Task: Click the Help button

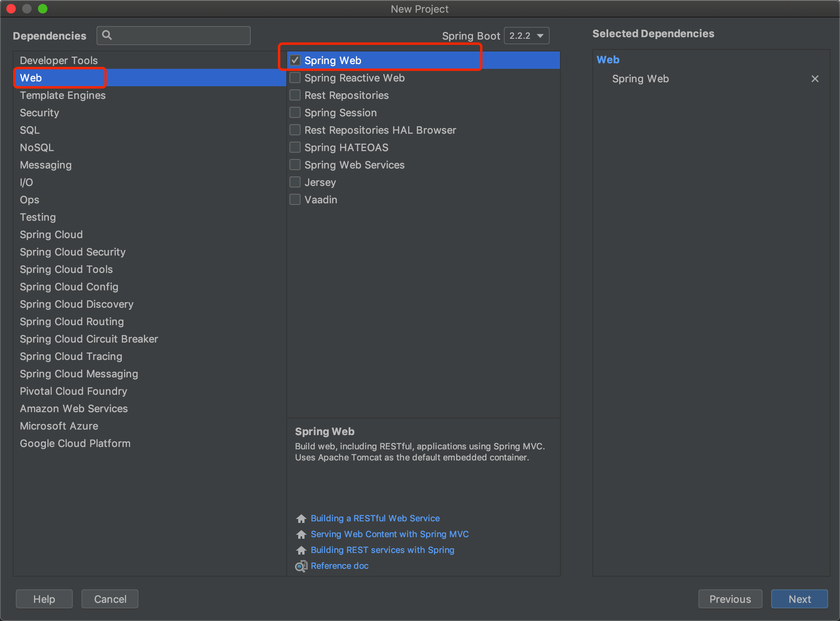Action: tap(44, 599)
